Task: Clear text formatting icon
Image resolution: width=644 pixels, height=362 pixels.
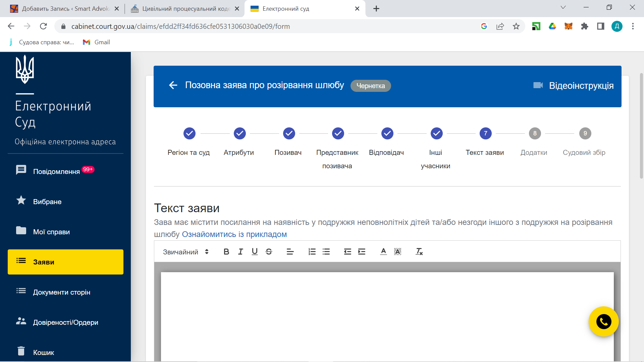Action: pyautogui.click(x=419, y=252)
